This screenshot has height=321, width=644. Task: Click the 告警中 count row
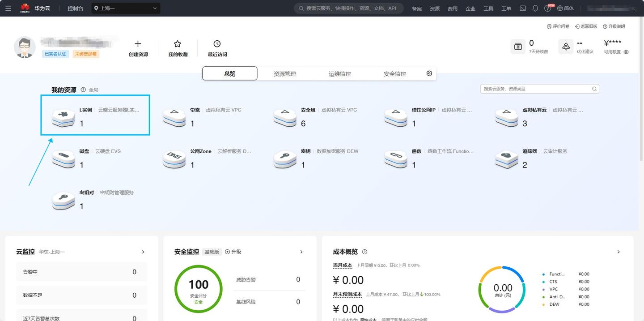tap(81, 272)
